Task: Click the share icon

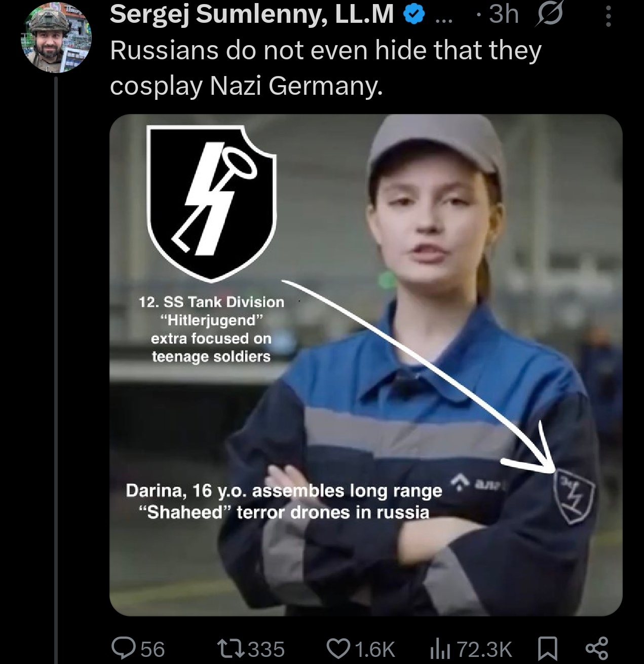Action: (x=596, y=649)
